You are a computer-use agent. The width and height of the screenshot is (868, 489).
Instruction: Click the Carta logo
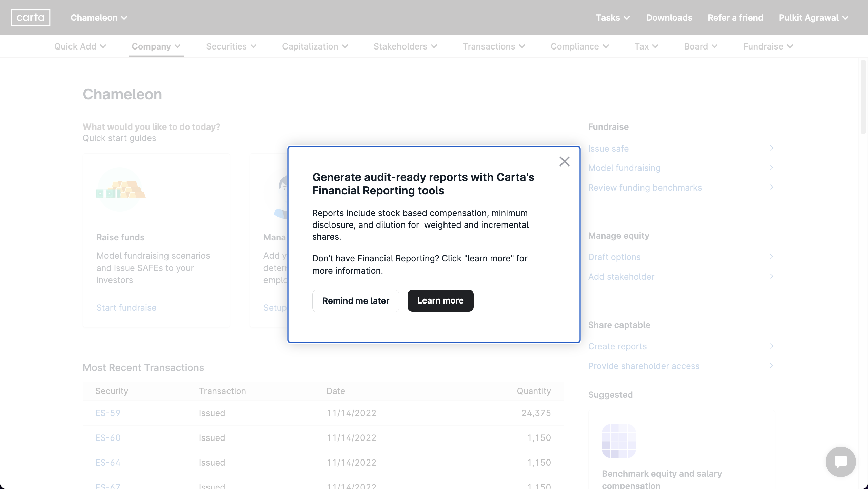(x=31, y=18)
